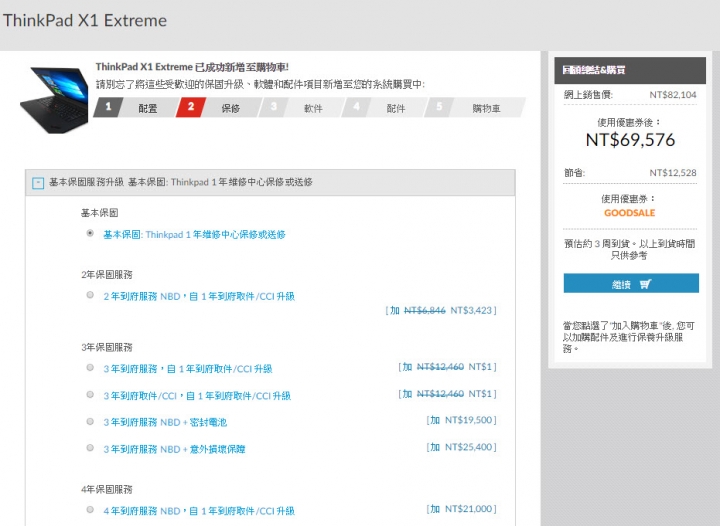Image resolution: width=720 pixels, height=526 pixels.
Task: Select the 4年到府服務 NBD upgrade radio
Action: [x=90, y=509]
